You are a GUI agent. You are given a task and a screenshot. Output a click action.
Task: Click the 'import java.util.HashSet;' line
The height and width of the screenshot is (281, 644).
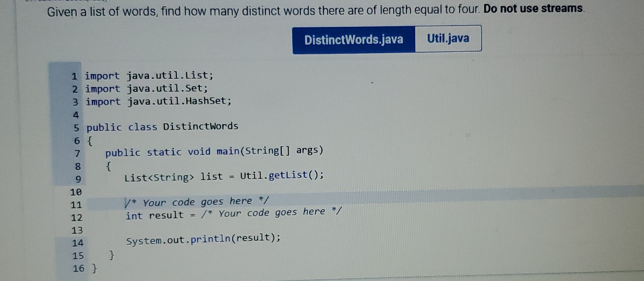[158, 101]
